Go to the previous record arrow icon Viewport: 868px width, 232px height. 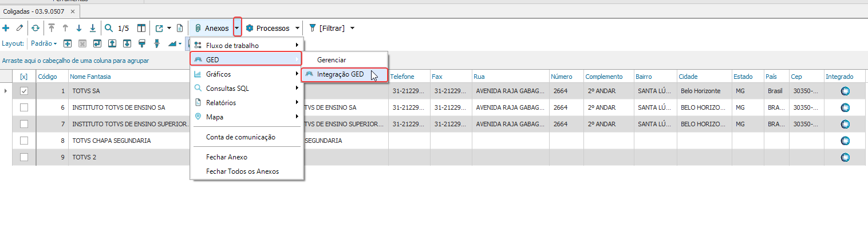65,28
